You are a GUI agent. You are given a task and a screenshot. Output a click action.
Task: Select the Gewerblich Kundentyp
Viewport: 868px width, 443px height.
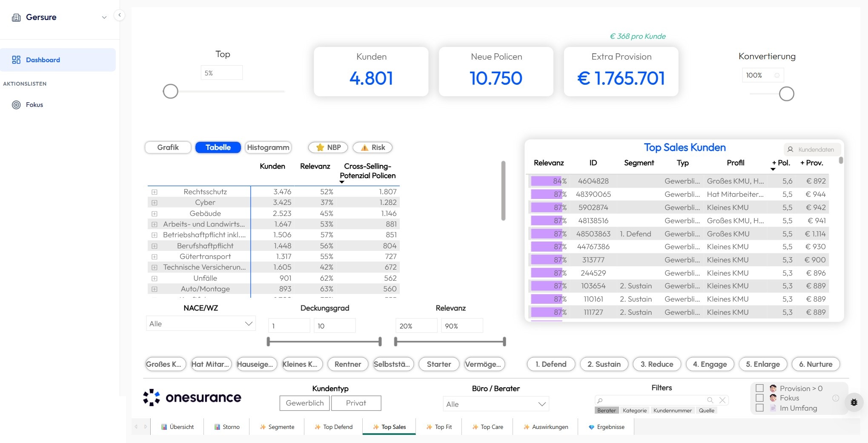tap(304, 403)
